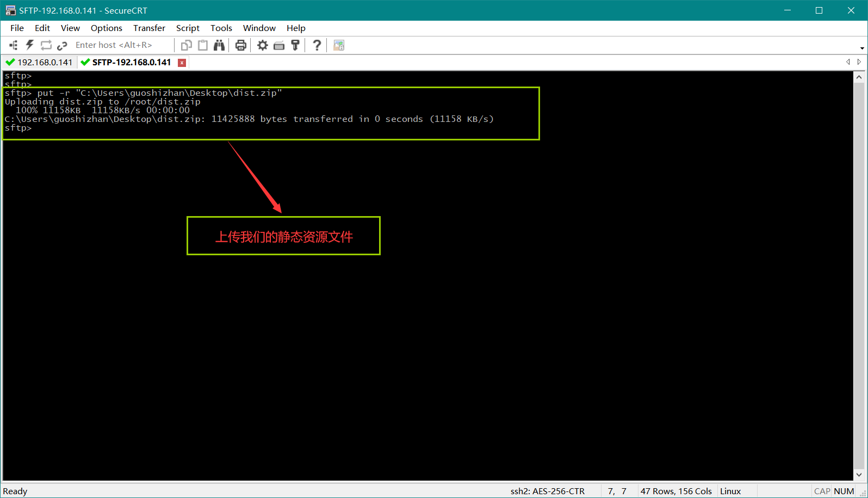Click the Find binoculars icon
Screen dimensions: 868x498
(219, 45)
